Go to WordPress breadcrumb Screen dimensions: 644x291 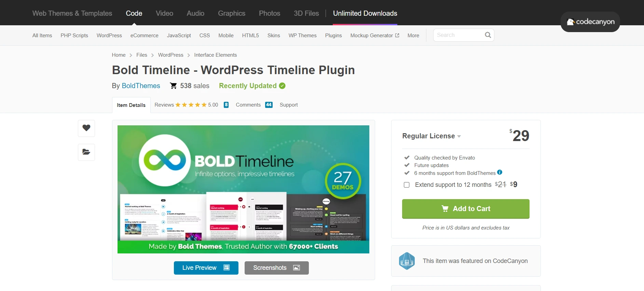pos(171,55)
